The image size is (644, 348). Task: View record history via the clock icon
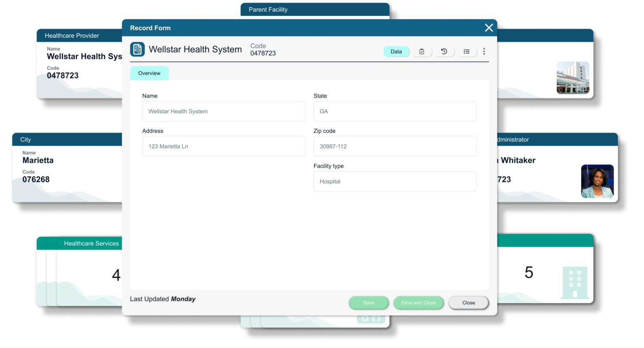pos(444,51)
